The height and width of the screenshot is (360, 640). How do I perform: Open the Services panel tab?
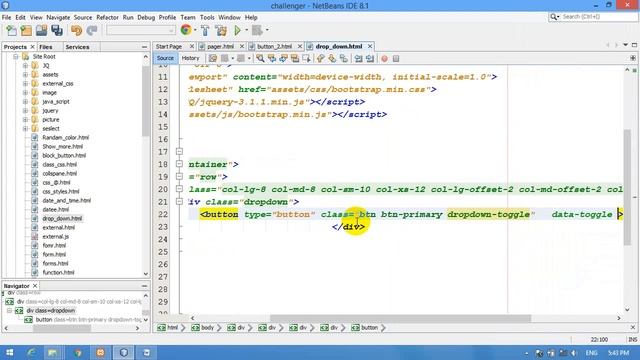[x=77, y=47]
